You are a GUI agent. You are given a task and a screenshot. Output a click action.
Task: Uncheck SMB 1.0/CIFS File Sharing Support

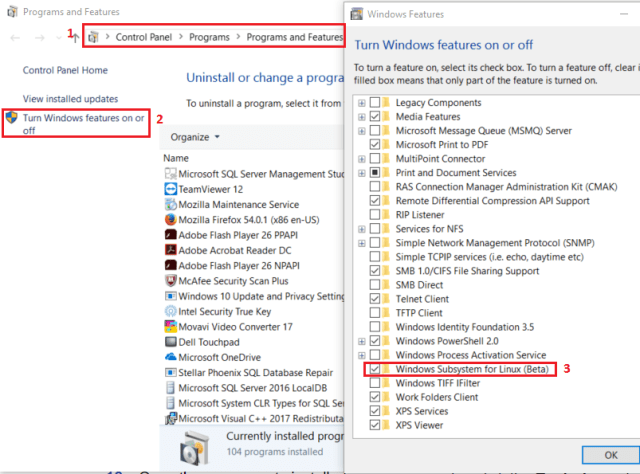[375, 270]
